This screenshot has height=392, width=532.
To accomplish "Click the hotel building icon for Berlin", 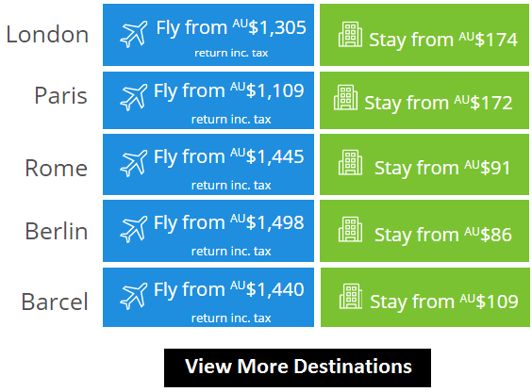I will click(x=350, y=229).
